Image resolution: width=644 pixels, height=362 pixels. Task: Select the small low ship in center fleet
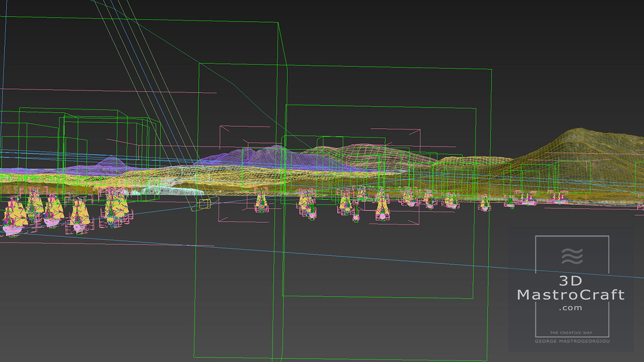(x=356, y=214)
